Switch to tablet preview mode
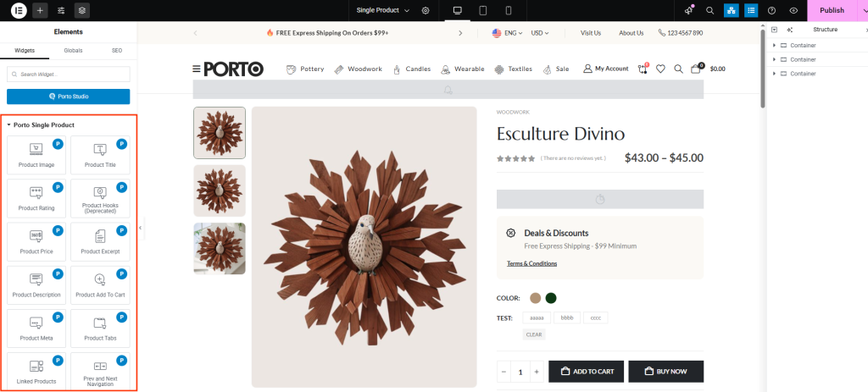 click(482, 10)
